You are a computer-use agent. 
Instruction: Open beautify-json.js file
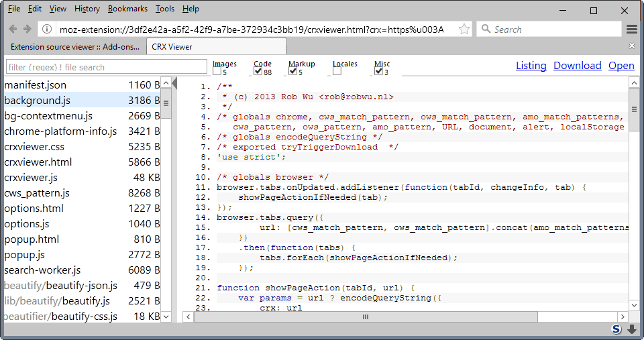tap(82, 286)
